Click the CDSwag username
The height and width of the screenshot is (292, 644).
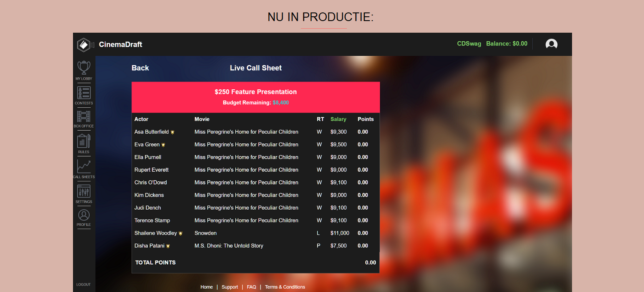469,44
